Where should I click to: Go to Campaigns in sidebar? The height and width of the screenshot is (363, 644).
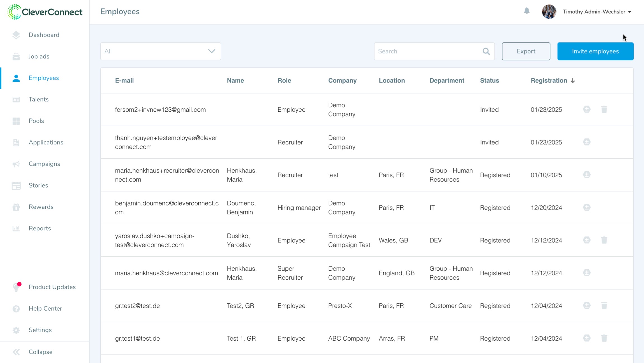click(44, 164)
